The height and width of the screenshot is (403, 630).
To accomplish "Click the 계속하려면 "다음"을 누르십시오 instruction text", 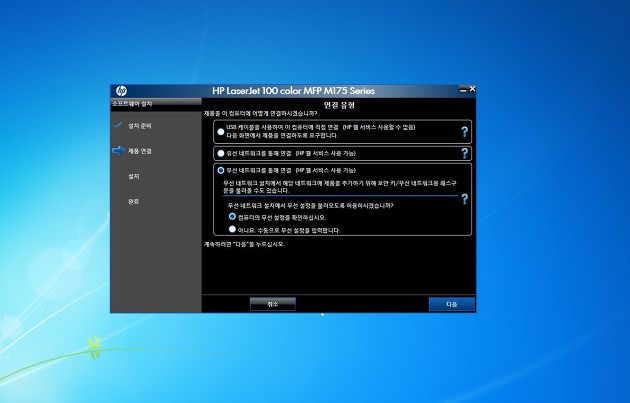I will (244, 244).
